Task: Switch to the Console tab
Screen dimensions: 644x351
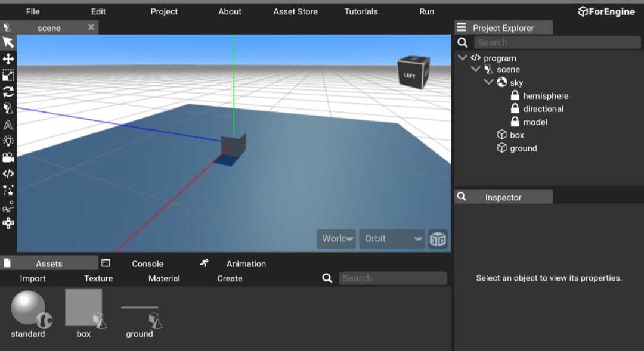Action: (x=147, y=263)
